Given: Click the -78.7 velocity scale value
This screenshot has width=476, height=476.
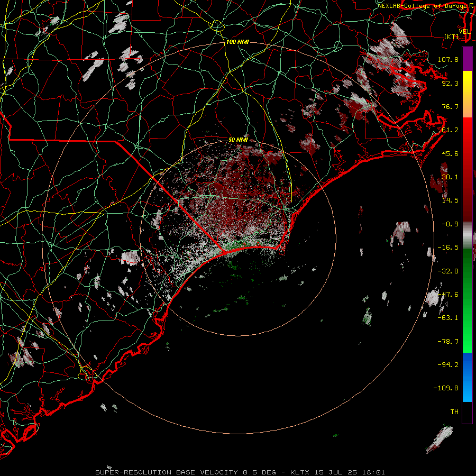Looking at the screenshot, I should [x=448, y=342].
